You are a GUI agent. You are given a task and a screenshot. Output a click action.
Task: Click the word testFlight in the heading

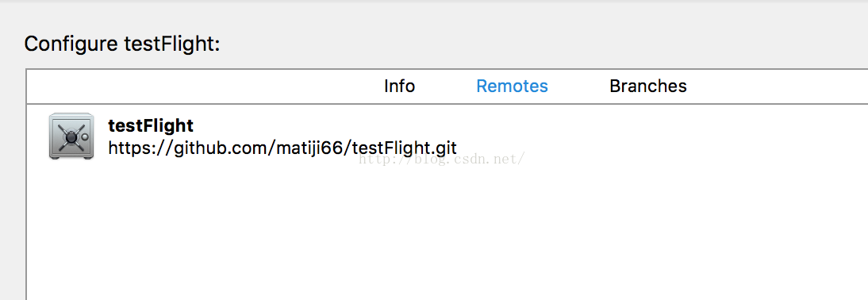click(x=171, y=44)
